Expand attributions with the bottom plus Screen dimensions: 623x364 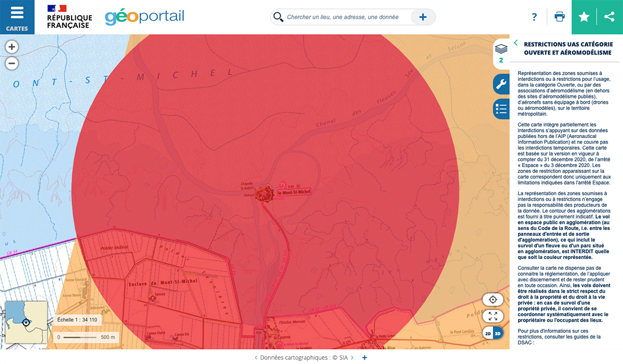click(x=364, y=358)
